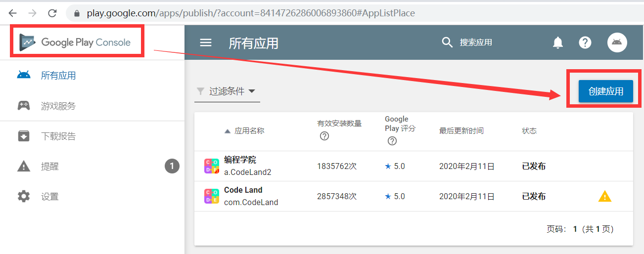Click the 编程学院 app icon

(212, 166)
